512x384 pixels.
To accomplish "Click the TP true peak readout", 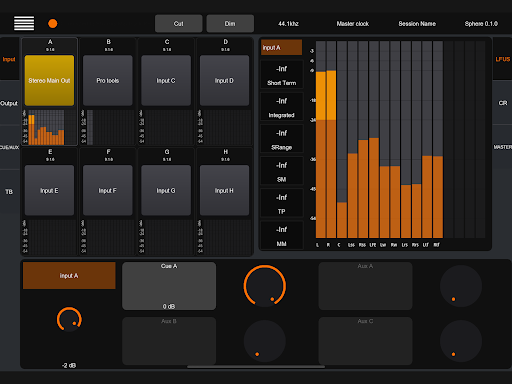I will coord(282,203).
